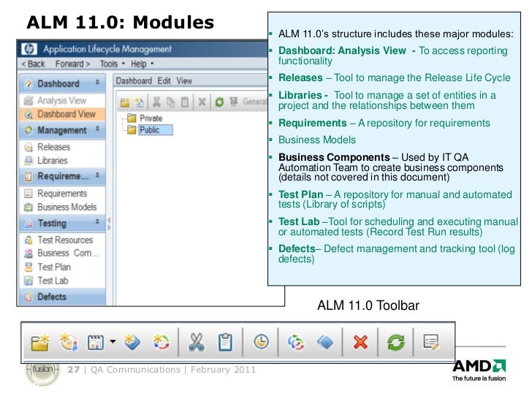Click the blue diamond icon in ALM toolbar
The height and width of the screenshot is (399, 532).
(x=325, y=342)
